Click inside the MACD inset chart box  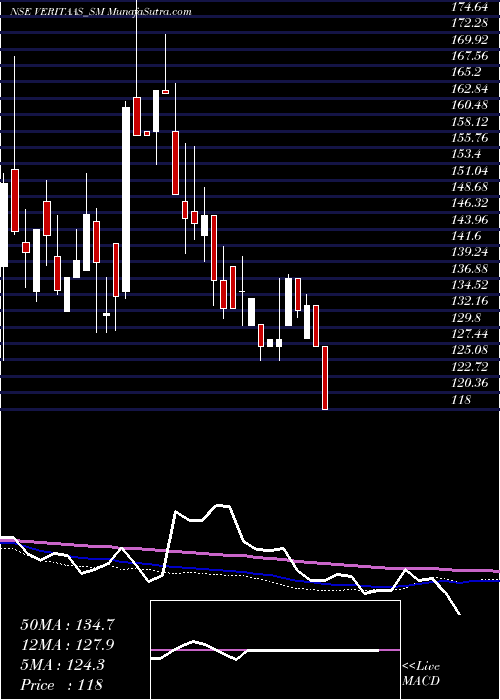coord(275,650)
